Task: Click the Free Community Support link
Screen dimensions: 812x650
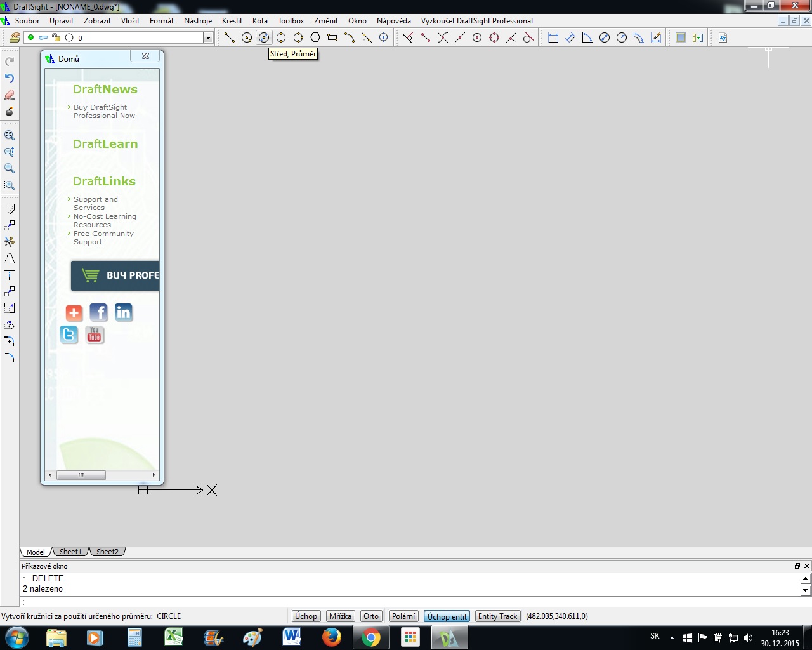Action: point(103,238)
